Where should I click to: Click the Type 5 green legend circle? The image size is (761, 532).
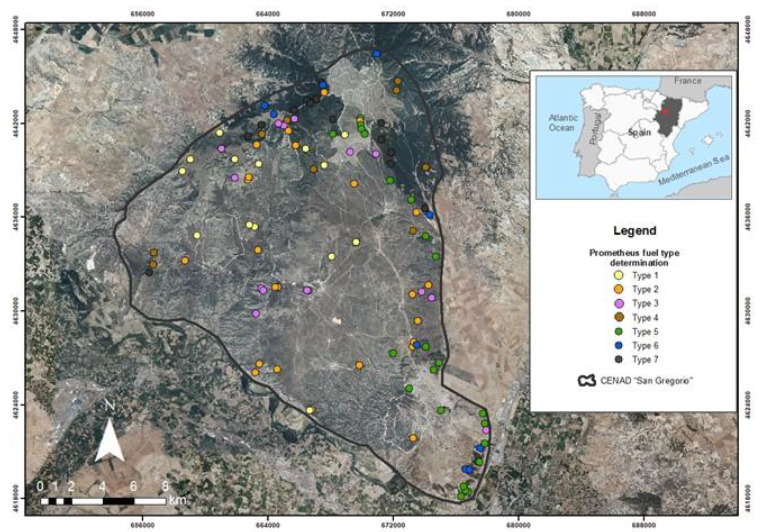[619, 331]
